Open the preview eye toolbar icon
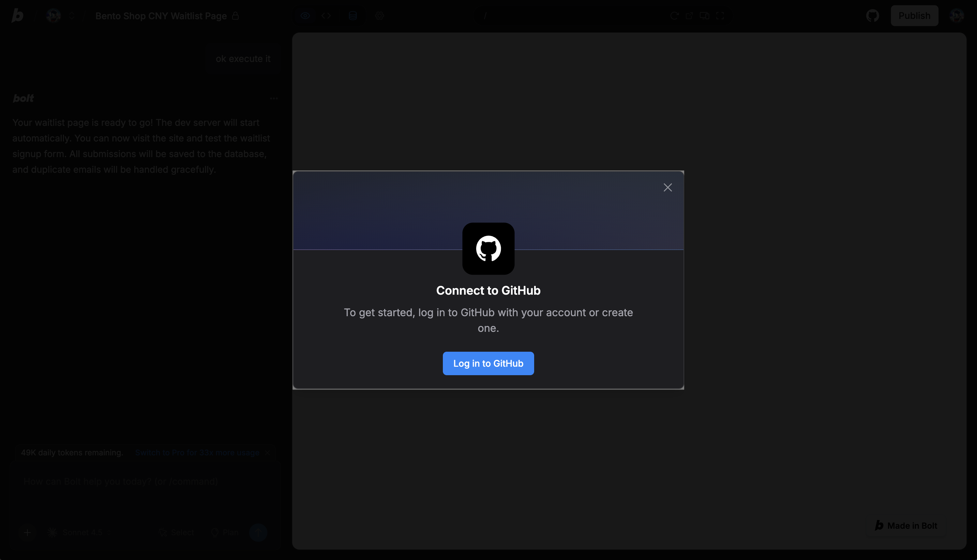 305,16
